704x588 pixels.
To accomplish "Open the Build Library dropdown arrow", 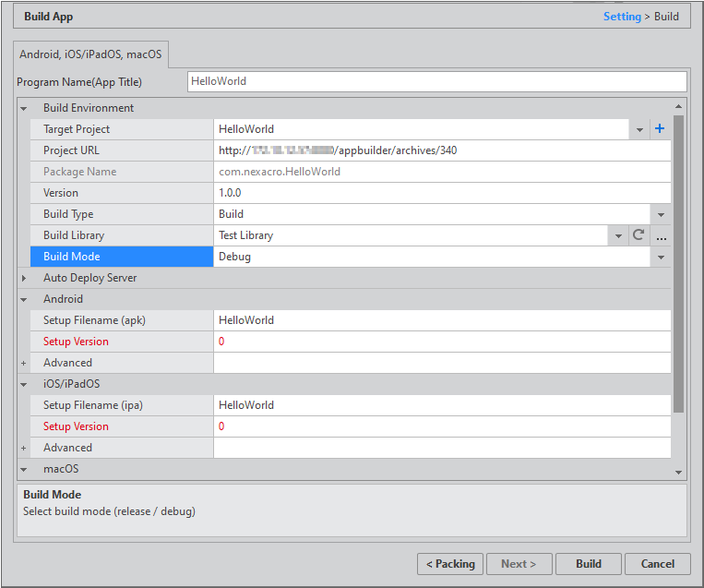I will 617,236.
